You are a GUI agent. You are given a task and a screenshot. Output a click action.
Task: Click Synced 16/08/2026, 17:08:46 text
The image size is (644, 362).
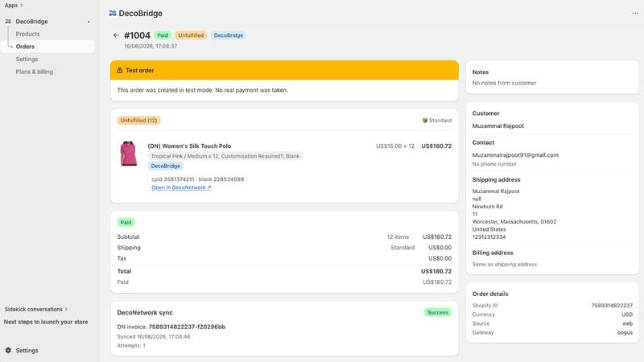(154, 336)
